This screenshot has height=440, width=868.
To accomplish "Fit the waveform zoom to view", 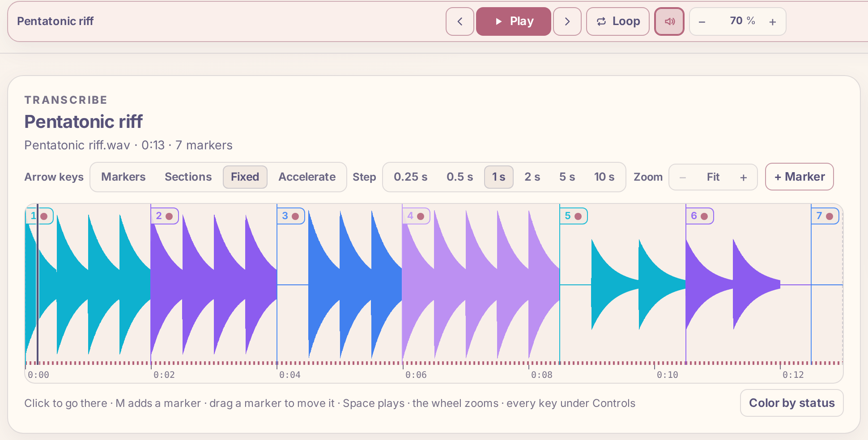I will [x=713, y=178].
